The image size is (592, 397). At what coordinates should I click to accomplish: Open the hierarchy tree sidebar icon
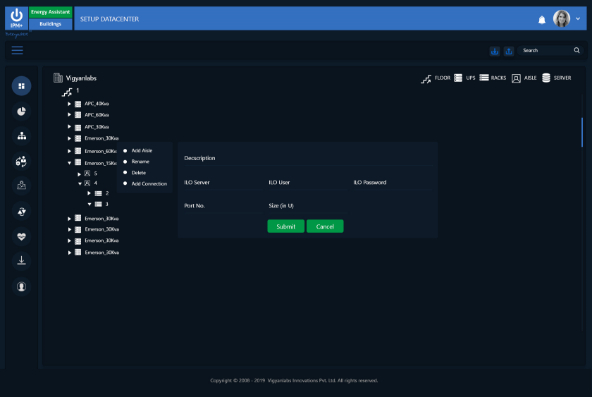coord(22,136)
